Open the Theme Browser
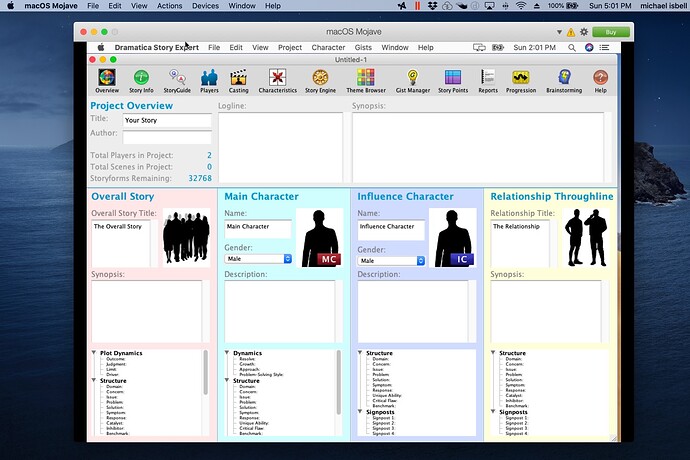Image resolution: width=690 pixels, height=460 pixels. point(366,81)
